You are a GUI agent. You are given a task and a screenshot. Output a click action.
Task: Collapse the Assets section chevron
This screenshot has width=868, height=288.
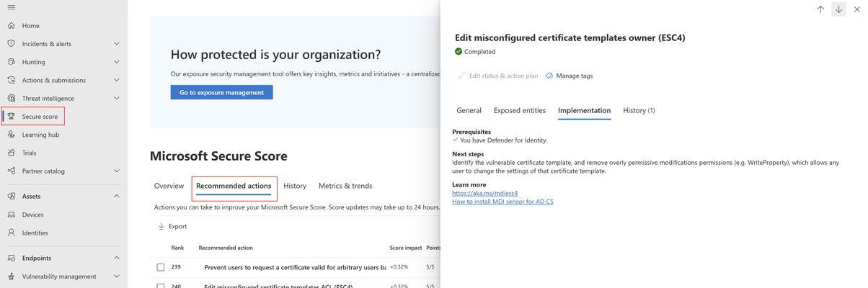tap(117, 196)
